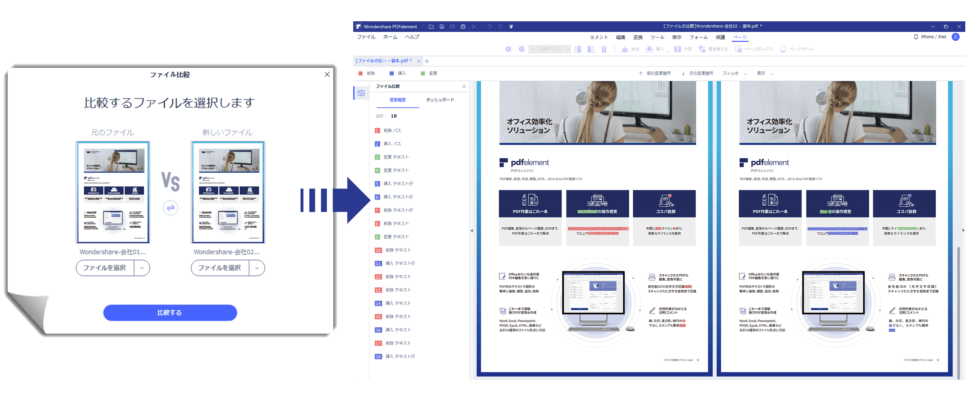Open the ヘルプ menu
This screenshot has width=980, height=401.
(412, 37)
